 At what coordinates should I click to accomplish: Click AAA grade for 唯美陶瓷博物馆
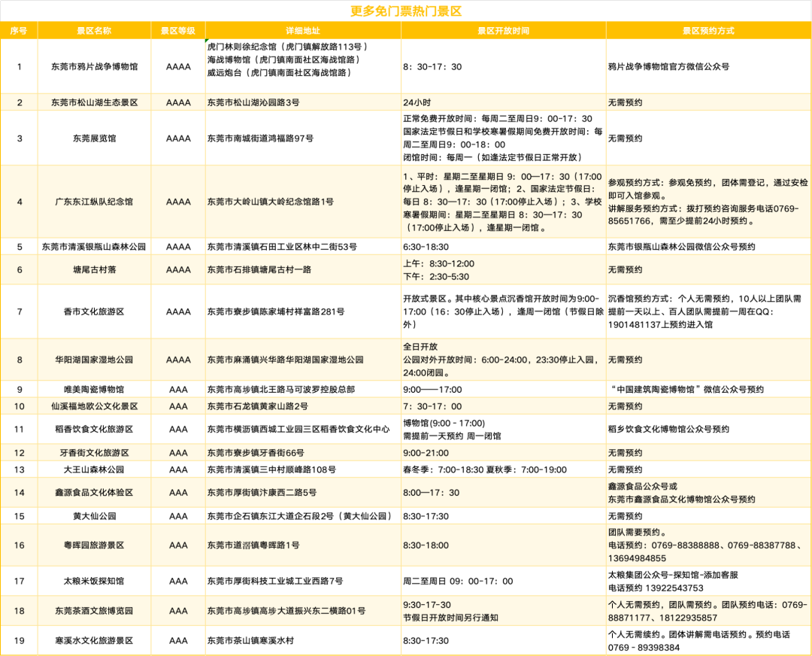(x=178, y=389)
